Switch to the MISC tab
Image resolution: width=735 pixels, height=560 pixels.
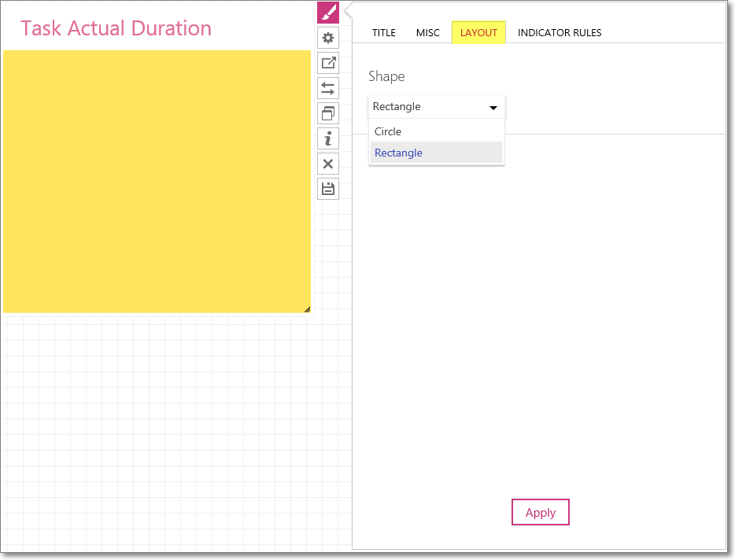tap(428, 33)
